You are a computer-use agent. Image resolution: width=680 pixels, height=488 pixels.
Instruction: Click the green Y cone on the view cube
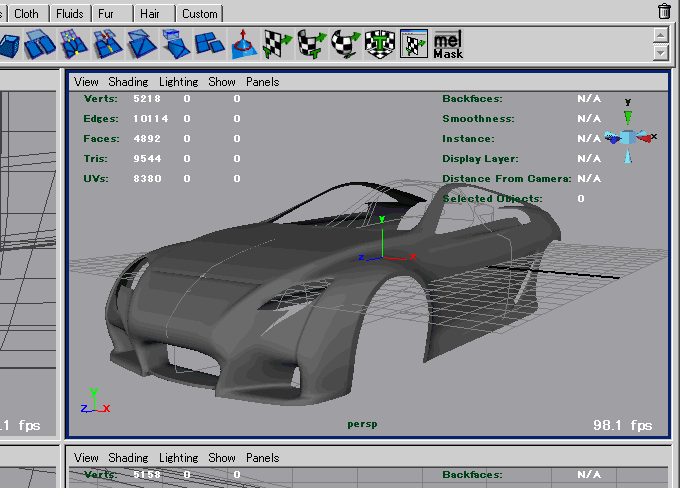(628, 117)
